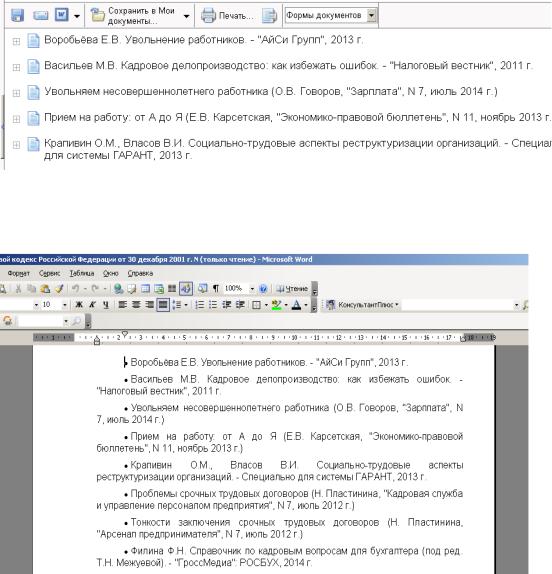Open Прием на работу: от А до Я link
Viewport: 552px width, 574px height.
tap(297, 118)
